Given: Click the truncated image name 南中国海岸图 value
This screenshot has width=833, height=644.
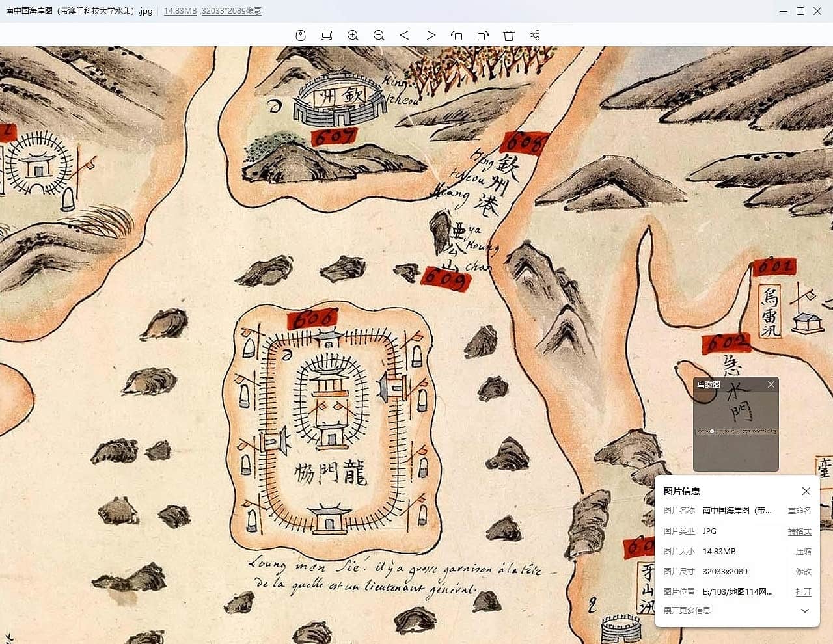Looking at the screenshot, I should (737, 511).
